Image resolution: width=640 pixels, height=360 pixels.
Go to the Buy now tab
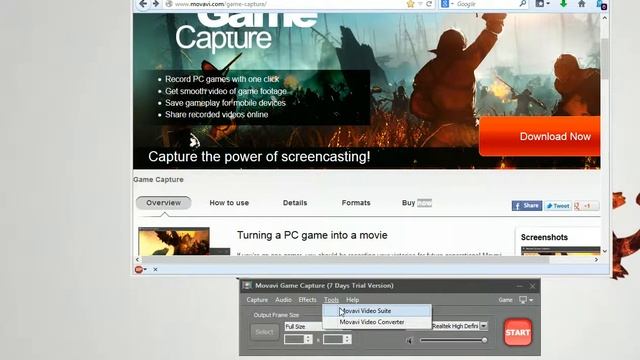tap(416, 203)
